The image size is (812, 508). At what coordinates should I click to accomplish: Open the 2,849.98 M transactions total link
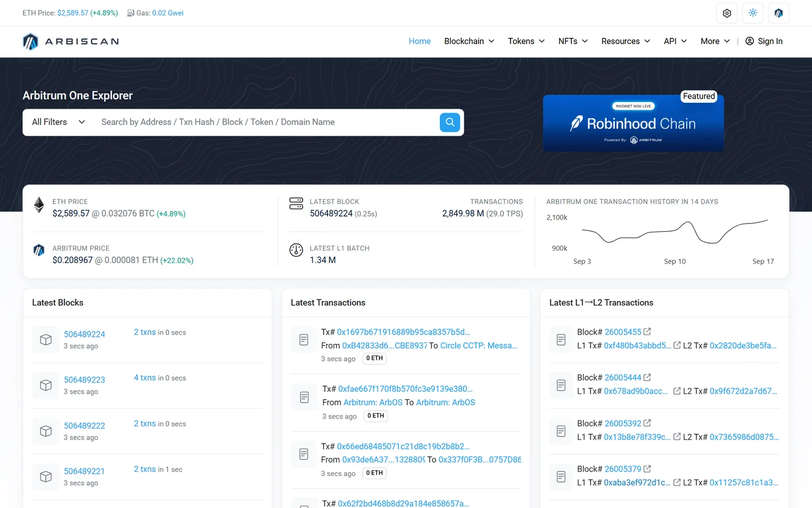click(x=463, y=214)
